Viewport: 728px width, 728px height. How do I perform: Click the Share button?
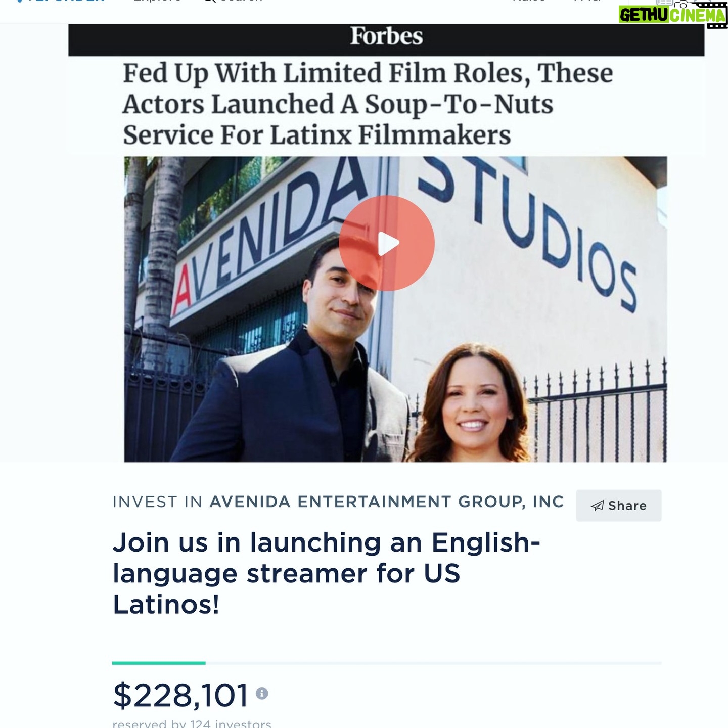coord(619,506)
